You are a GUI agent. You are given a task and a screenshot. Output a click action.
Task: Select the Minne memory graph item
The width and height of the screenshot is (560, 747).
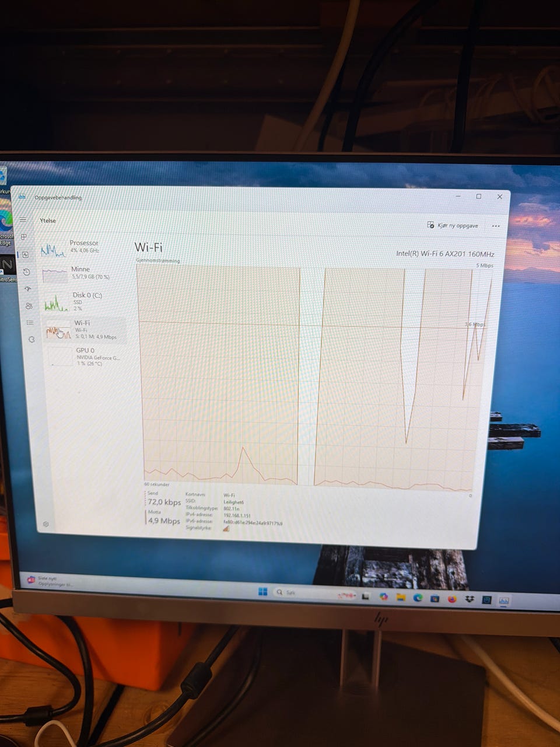point(82,274)
